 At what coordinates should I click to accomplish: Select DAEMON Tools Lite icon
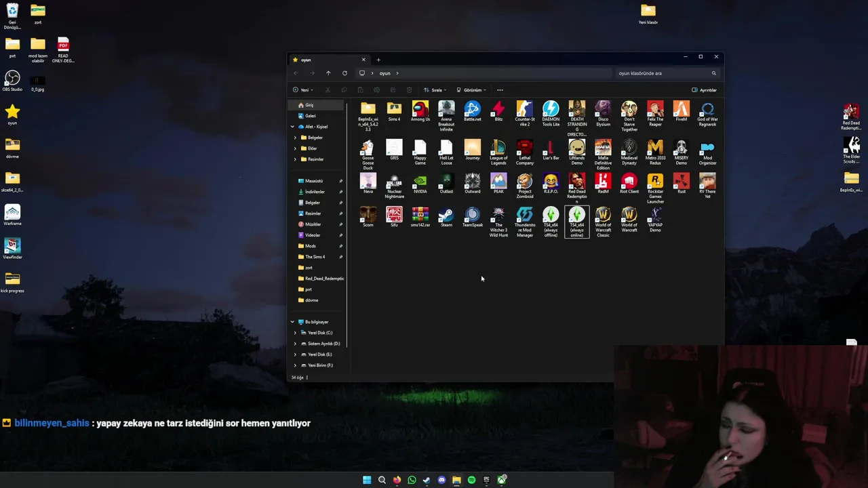click(x=551, y=114)
